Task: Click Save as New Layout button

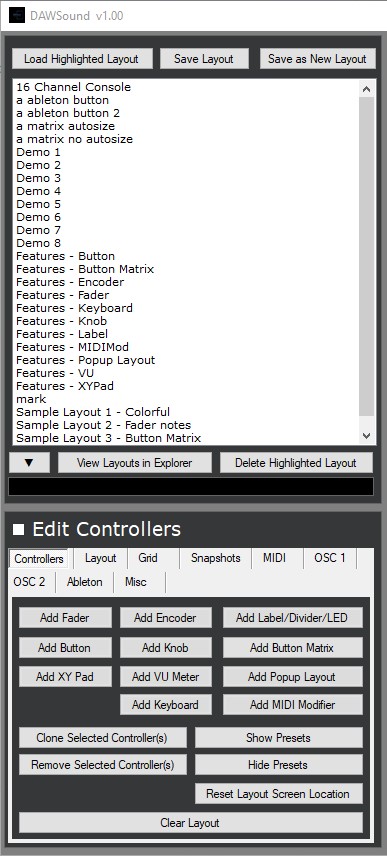Action: click(317, 59)
